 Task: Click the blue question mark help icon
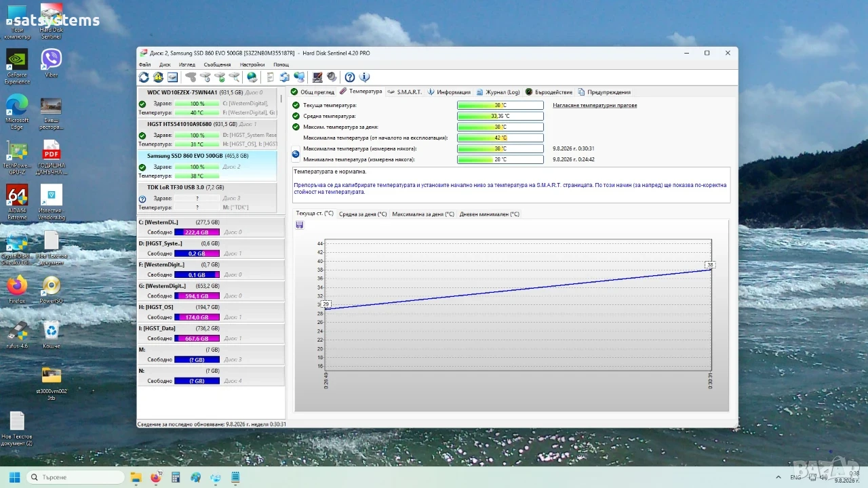(350, 77)
